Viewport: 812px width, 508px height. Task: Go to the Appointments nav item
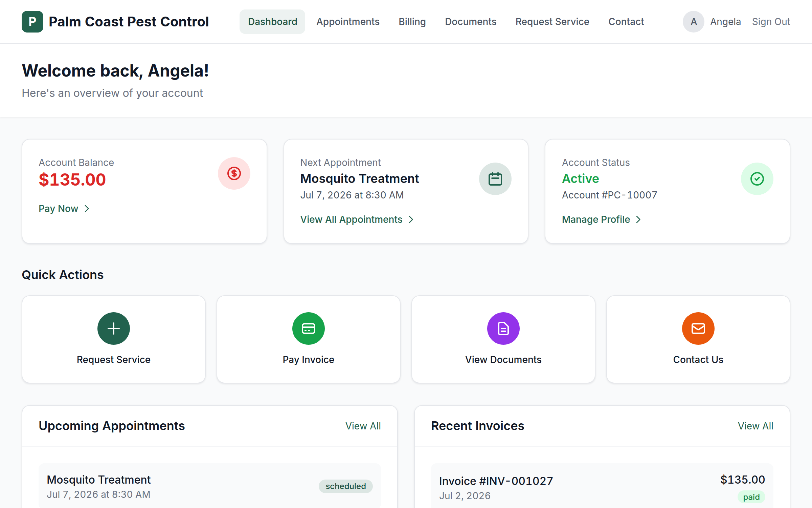(x=348, y=22)
